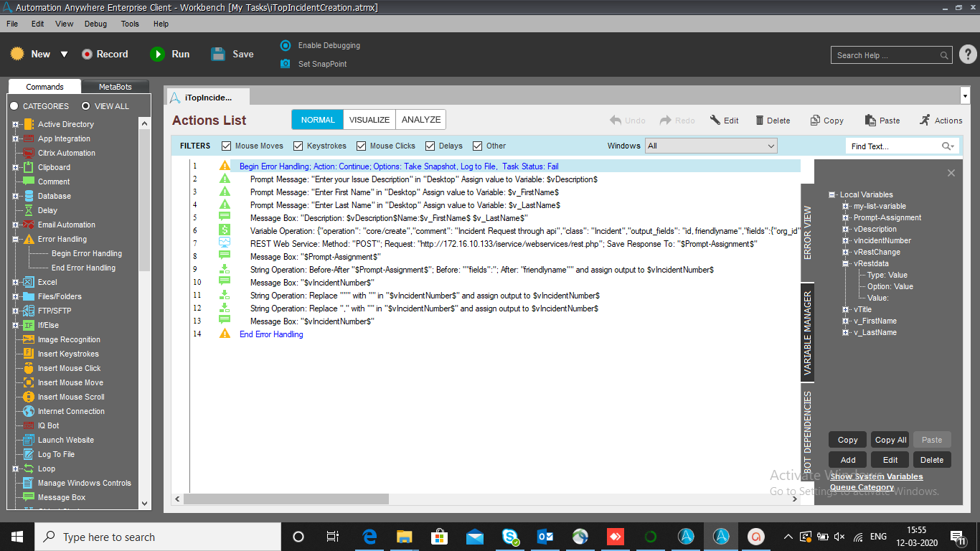Open the New button dropdown arrow
Viewport: 980px width, 551px height.
[64, 55]
